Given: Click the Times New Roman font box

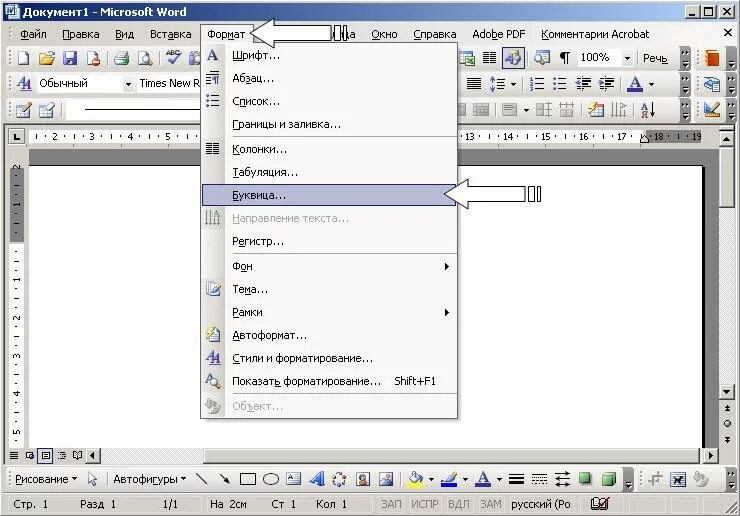Looking at the screenshot, I should 169,84.
